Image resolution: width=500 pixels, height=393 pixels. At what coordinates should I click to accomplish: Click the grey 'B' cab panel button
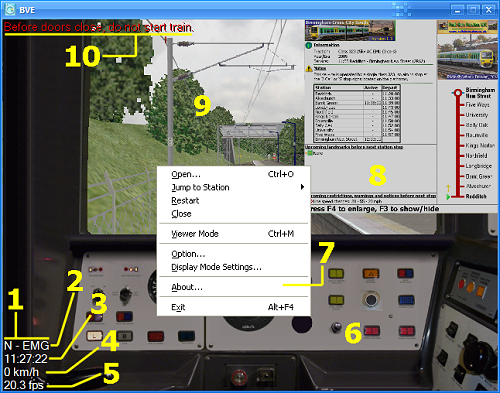[125, 336]
